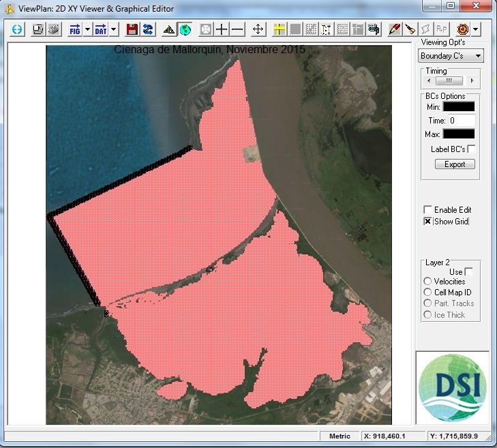Toggle the globe background map icon
497x448 pixels.
(185, 29)
